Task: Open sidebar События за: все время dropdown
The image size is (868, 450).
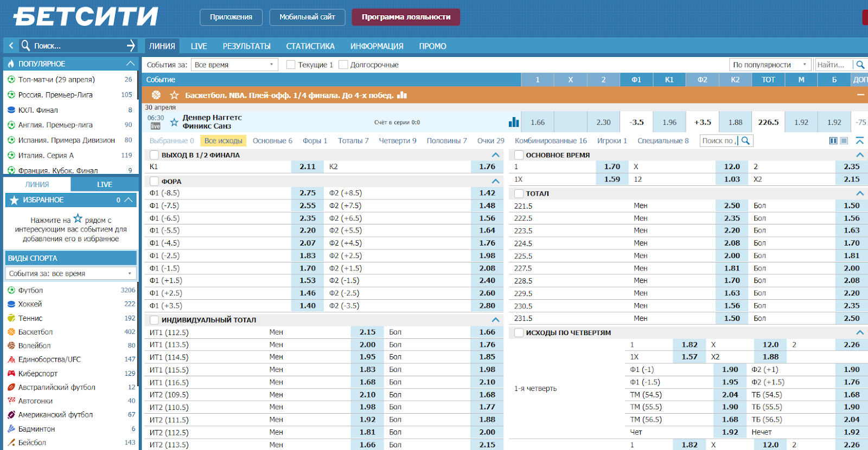Action: (x=71, y=273)
